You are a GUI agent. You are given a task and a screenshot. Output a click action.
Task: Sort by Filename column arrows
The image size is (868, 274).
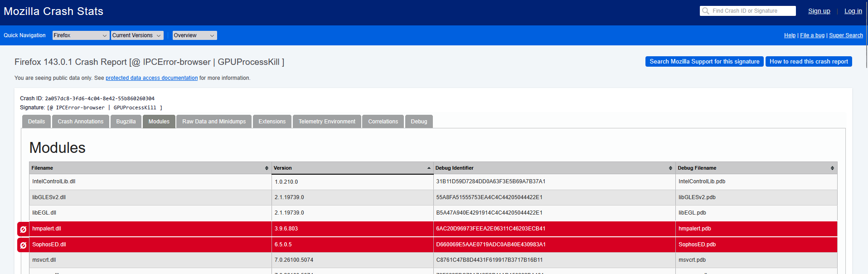click(x=267, y=168)
